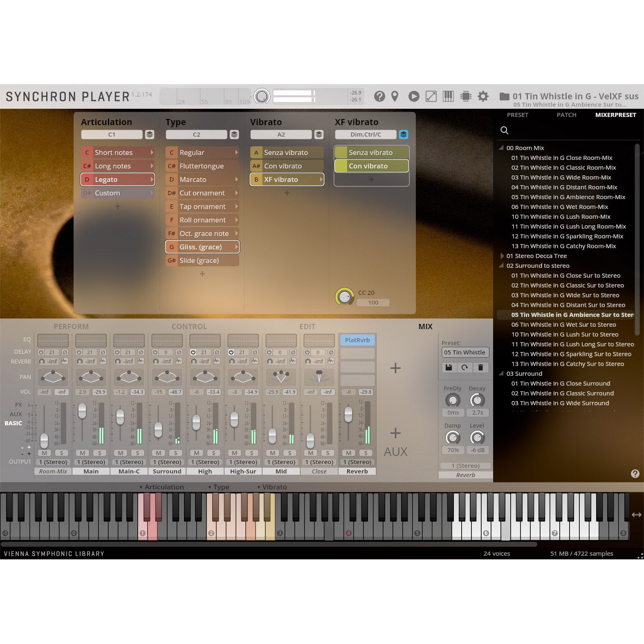Open the Articulation dropdown above the keyboard
This screenshot has height=644, width=644.
pos(162,487)
